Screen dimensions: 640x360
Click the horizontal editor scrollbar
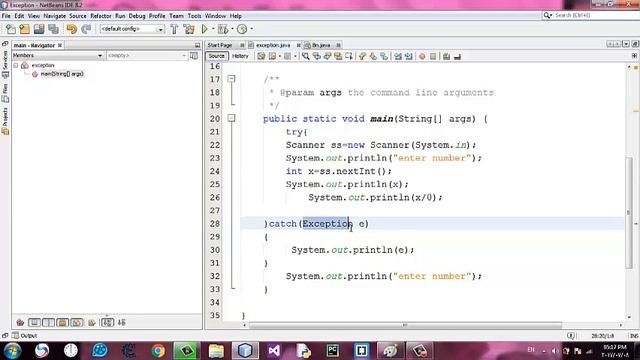coord(405,325)
